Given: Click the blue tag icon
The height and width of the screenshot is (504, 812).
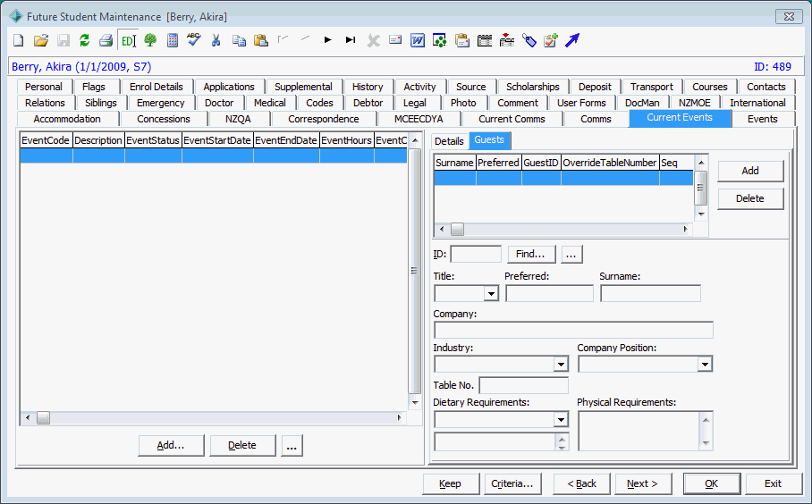Looking at the screenshot, I should click(529, 40).
